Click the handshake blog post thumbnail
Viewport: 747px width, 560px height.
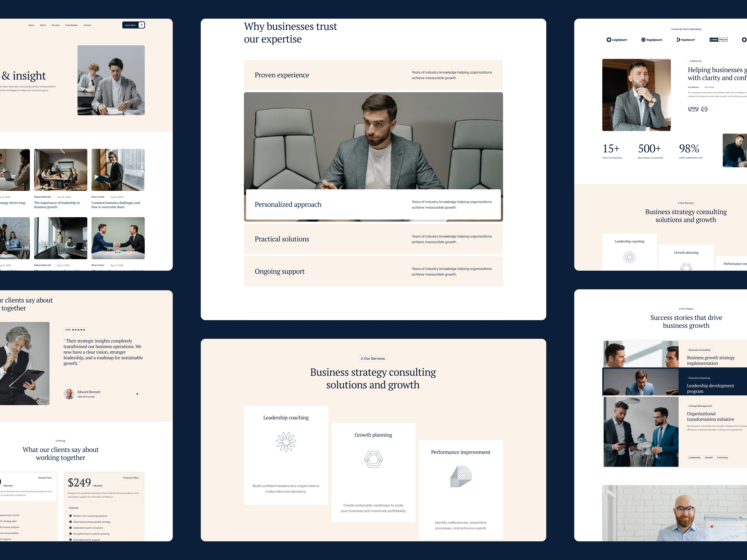118,238
